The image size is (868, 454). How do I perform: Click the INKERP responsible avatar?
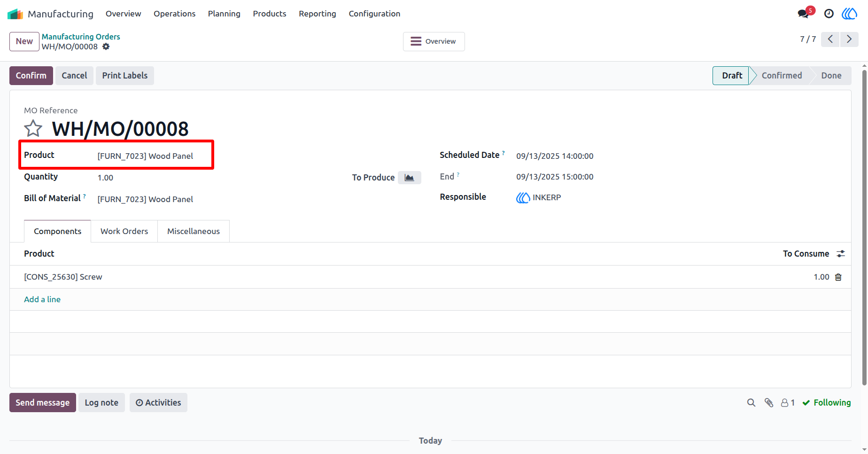coord(523,198)
